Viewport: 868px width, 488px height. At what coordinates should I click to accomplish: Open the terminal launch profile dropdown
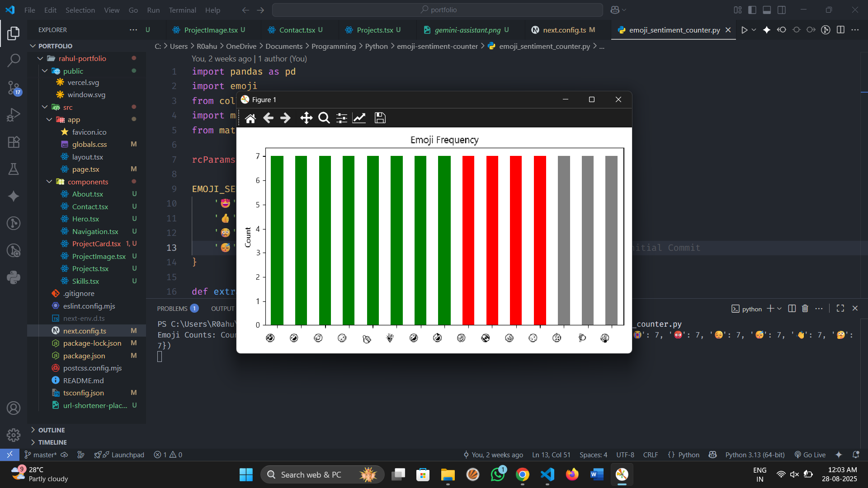coord(778,309)
